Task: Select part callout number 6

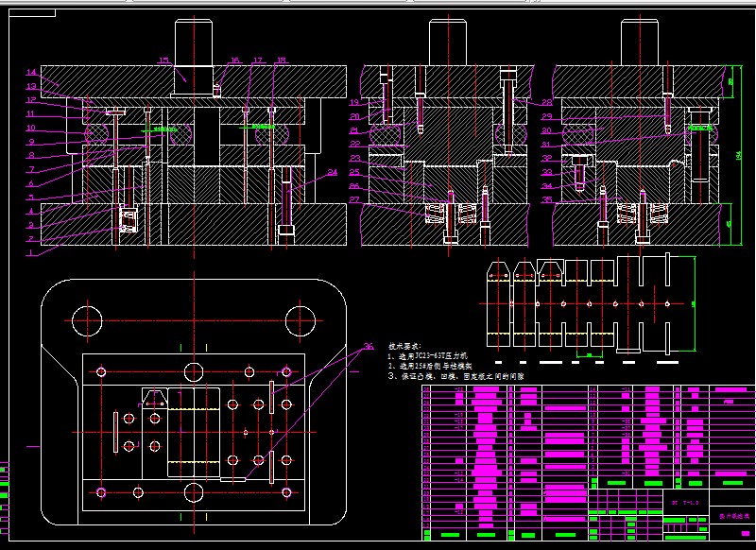Action: tap(31, 183)
